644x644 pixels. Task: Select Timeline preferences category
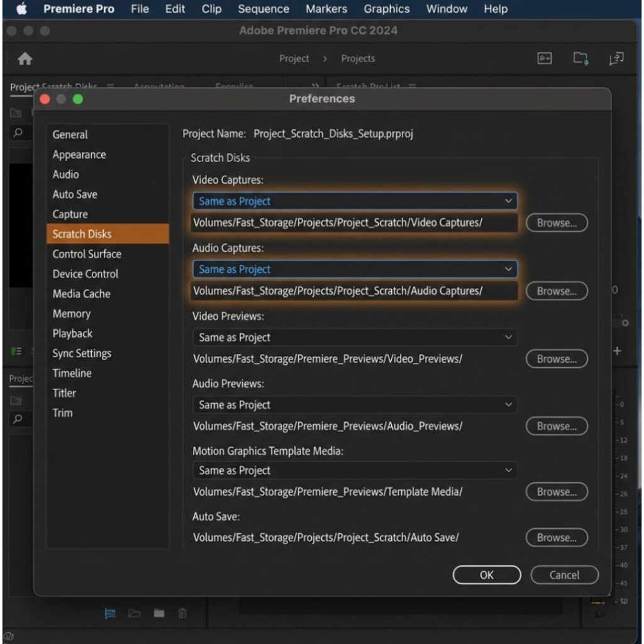108,373
